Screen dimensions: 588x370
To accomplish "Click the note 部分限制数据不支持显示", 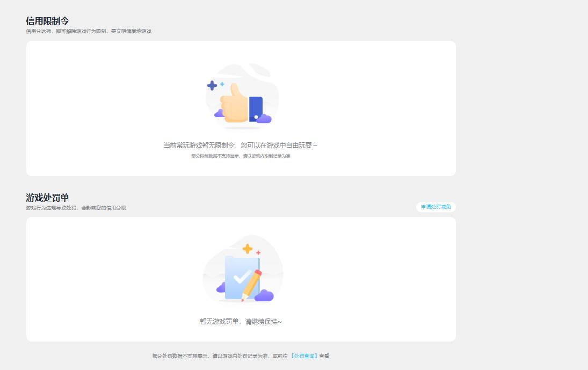I will point(215,156).
